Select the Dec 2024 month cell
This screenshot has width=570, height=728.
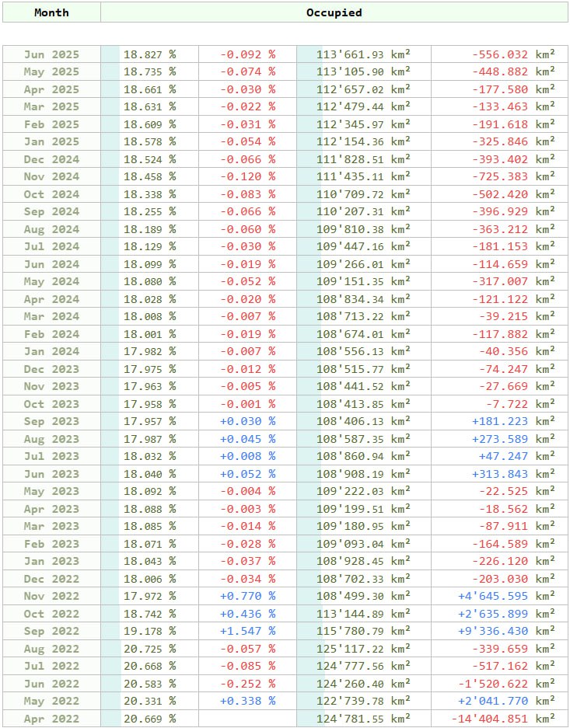(x=51, y=159)
